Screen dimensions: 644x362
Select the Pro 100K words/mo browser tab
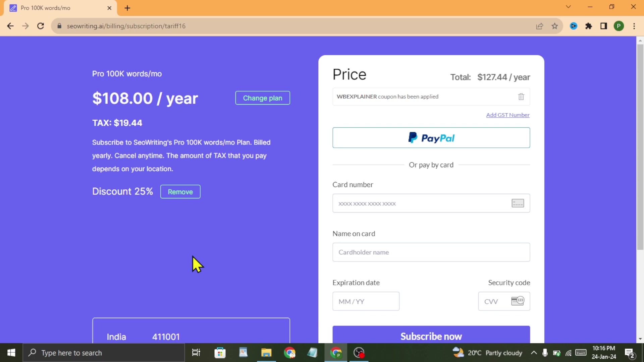60,8
